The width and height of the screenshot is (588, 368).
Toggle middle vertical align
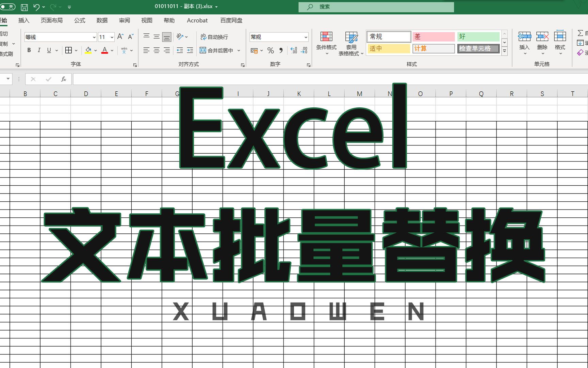pos(157,36)
